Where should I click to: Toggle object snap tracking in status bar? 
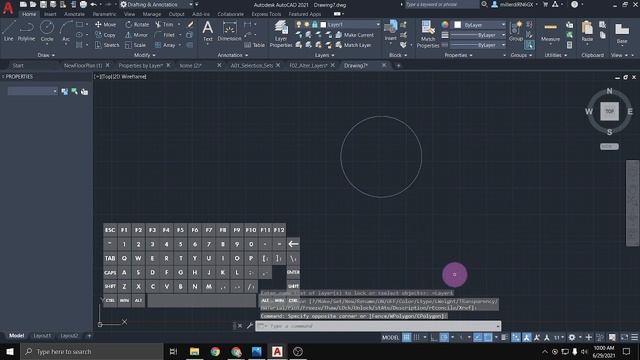tap(478, 337)
